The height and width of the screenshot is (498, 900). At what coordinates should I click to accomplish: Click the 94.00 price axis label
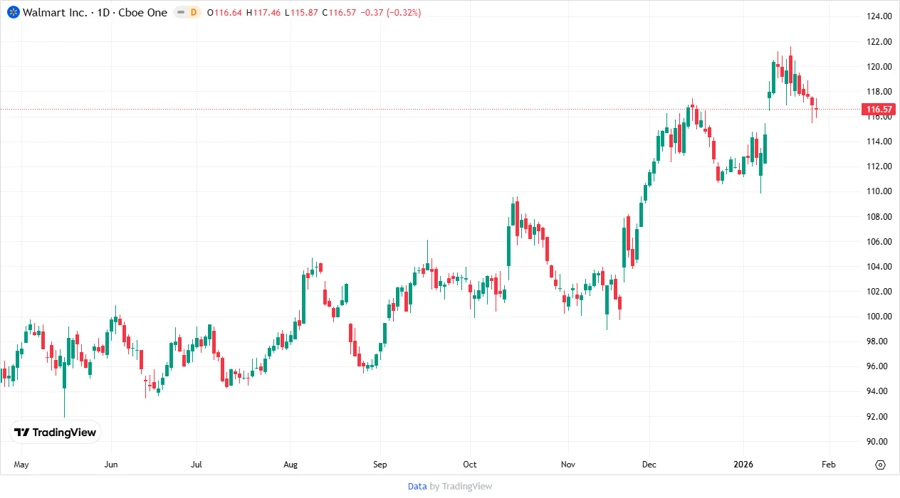click(x=879, y=391)
